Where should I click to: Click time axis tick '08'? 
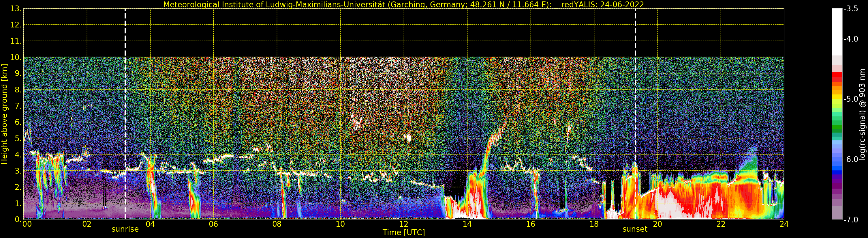tap(277, 224)
